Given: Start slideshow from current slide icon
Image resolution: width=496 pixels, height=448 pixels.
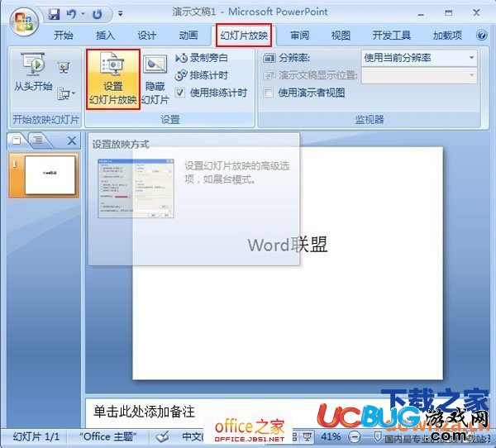Looking at the screenshot, I should [64, 68].
